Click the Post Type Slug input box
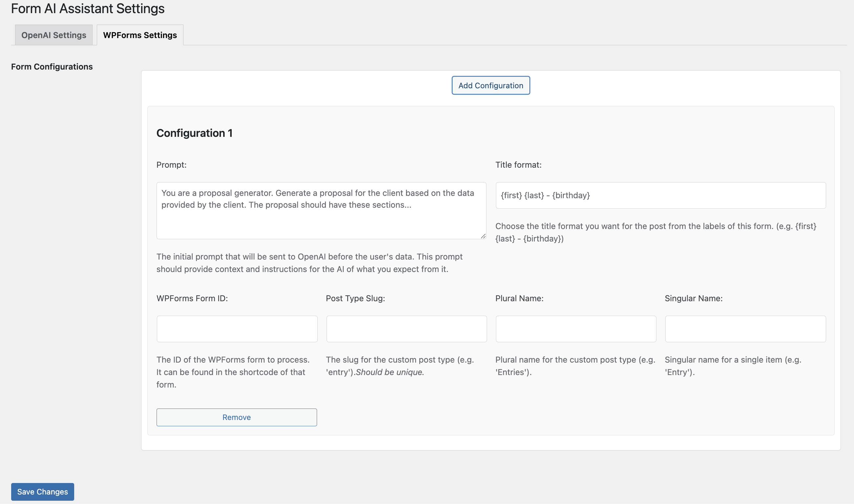The image size is (854, 504). click(406, 329)
